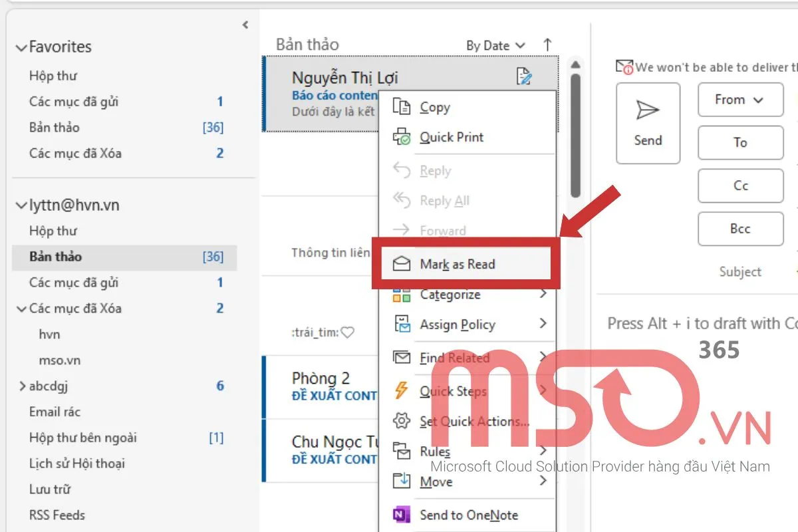Screen dimensions: 798x532
Task: Click the Categorize colored squares icon
Action: (402, 295)
